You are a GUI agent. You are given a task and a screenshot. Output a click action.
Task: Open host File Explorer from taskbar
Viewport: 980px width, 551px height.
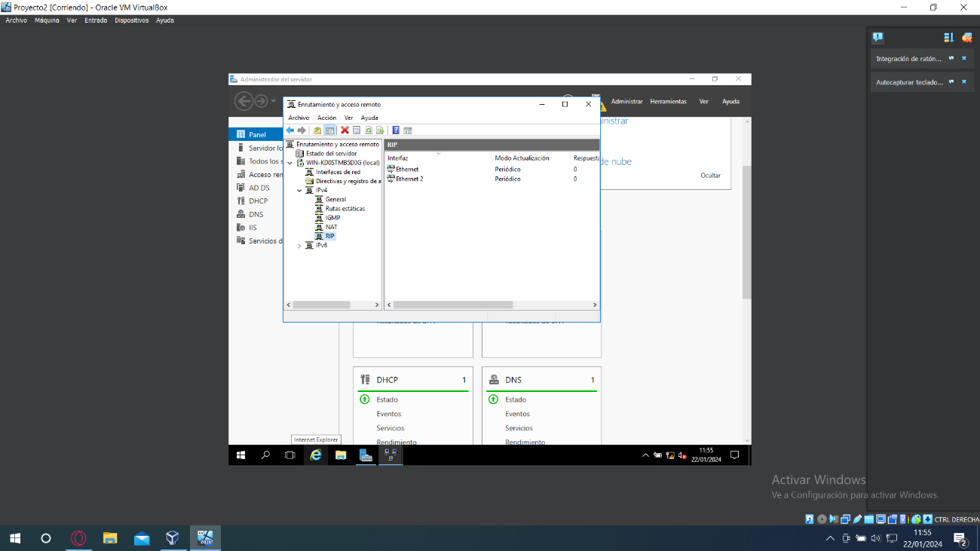click(x=110, y=538)
